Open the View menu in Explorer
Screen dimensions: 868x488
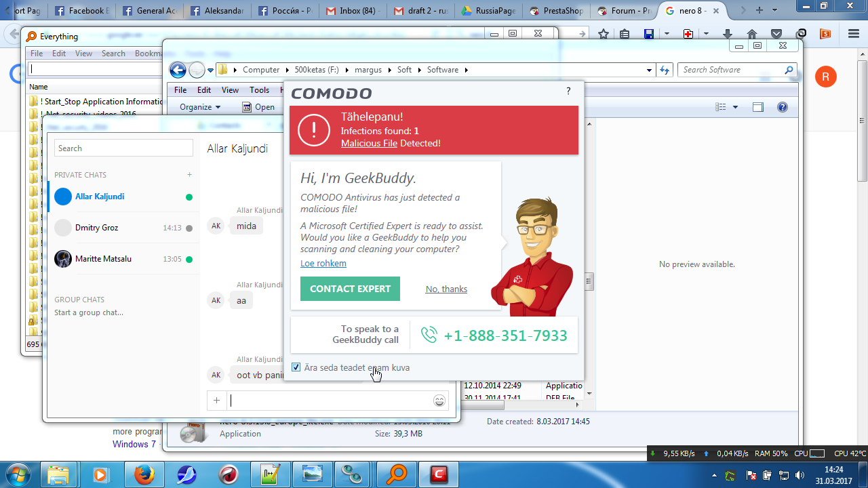tap(230, 90)
